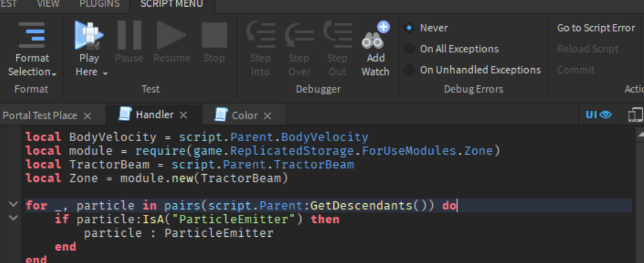Viewport: 644px width, 263px height.
Task: Close the Handler script tab
Action: tap(183, 115)
